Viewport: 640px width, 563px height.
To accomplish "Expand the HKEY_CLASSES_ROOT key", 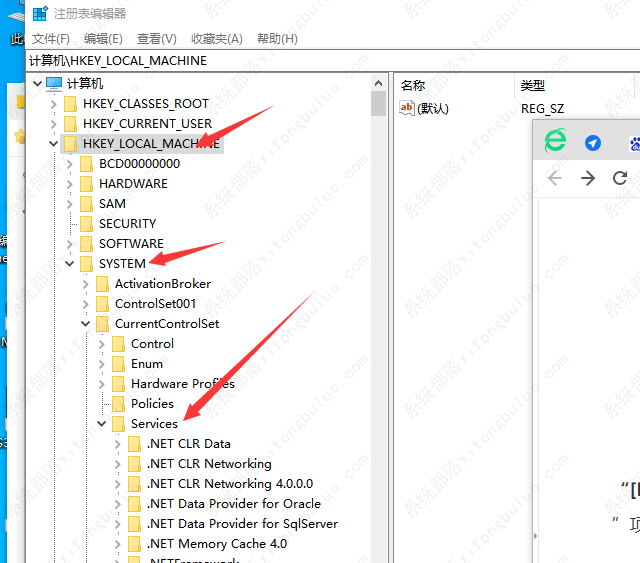I will click(x=54, y=104).
